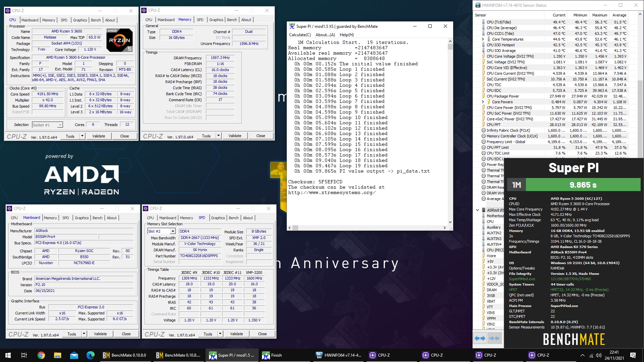Click the thermometer icon beside AUXTIN2

click(x=483, y=233)
